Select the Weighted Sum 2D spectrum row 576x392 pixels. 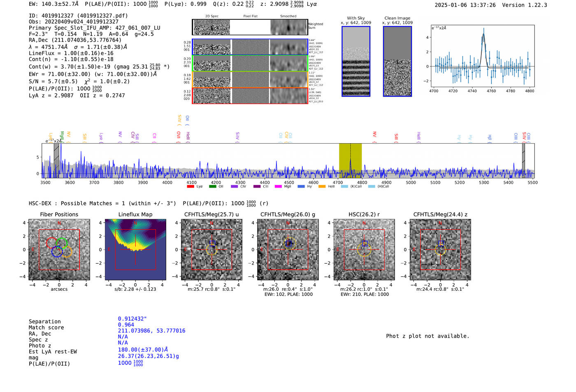click(x=250, y=27)
